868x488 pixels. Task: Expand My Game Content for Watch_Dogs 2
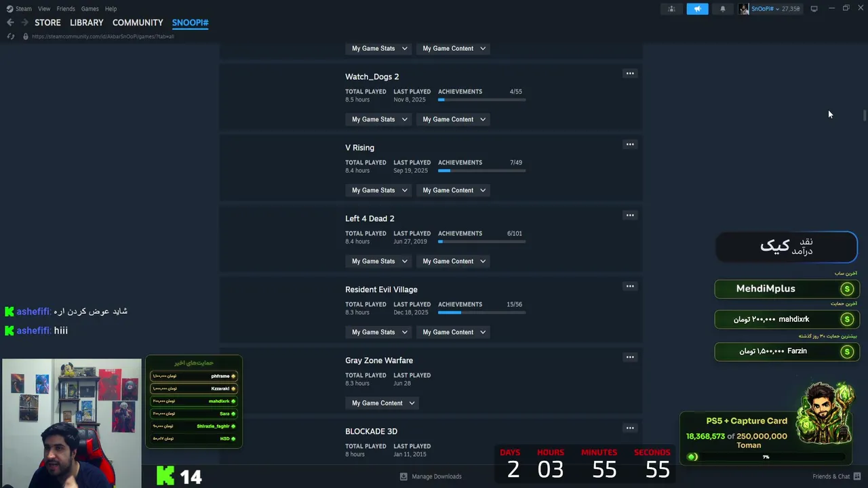[x=454, y=119]
